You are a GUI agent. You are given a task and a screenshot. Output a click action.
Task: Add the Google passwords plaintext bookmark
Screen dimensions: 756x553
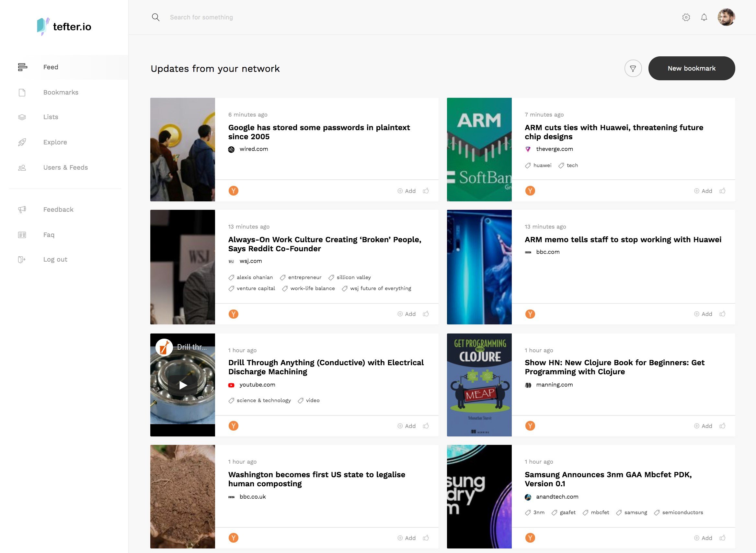(407, 191)
